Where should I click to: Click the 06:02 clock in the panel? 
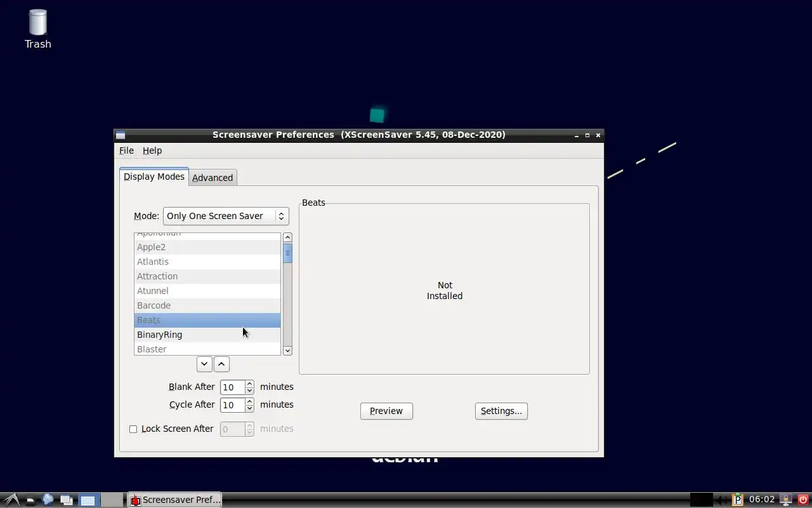pos(762,500)
